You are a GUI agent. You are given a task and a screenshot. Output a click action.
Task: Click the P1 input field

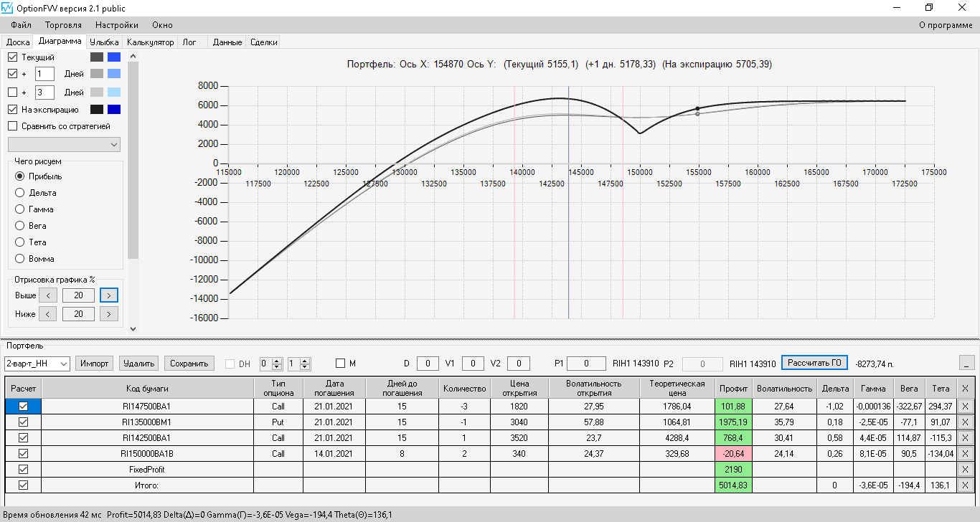tap(587, 364)
